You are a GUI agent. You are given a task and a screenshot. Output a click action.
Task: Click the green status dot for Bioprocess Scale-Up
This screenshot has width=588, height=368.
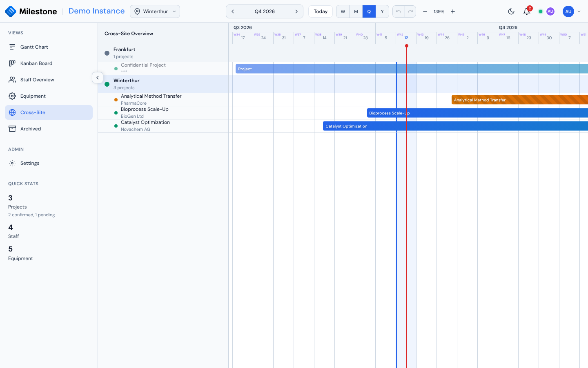click(116, 113)
